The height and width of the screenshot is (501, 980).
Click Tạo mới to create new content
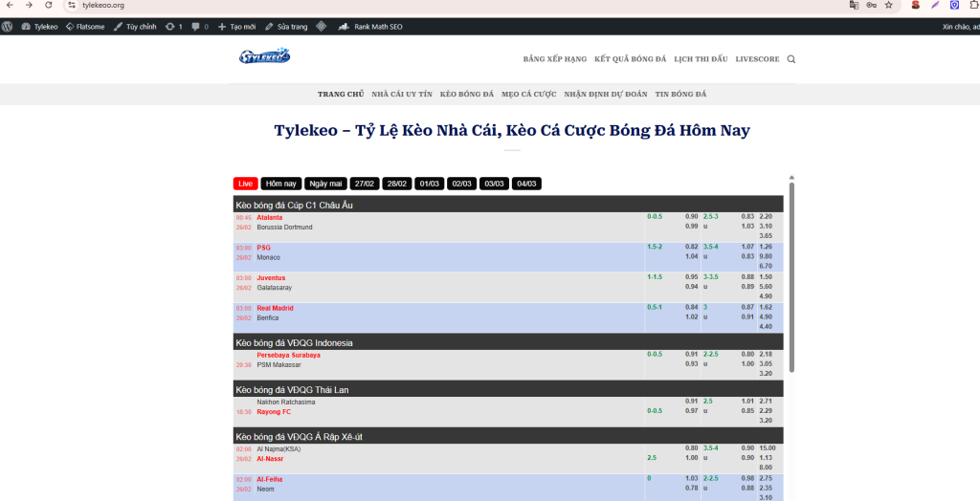[237, 27]
